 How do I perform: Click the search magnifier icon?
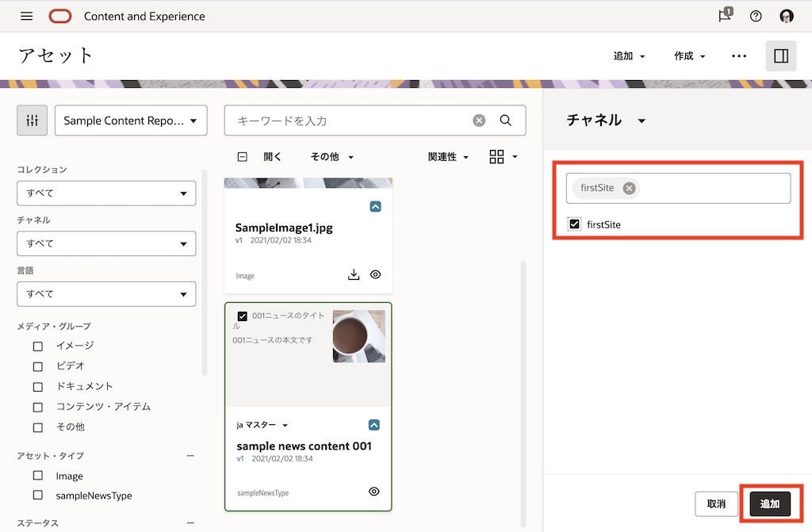(505, 121)
